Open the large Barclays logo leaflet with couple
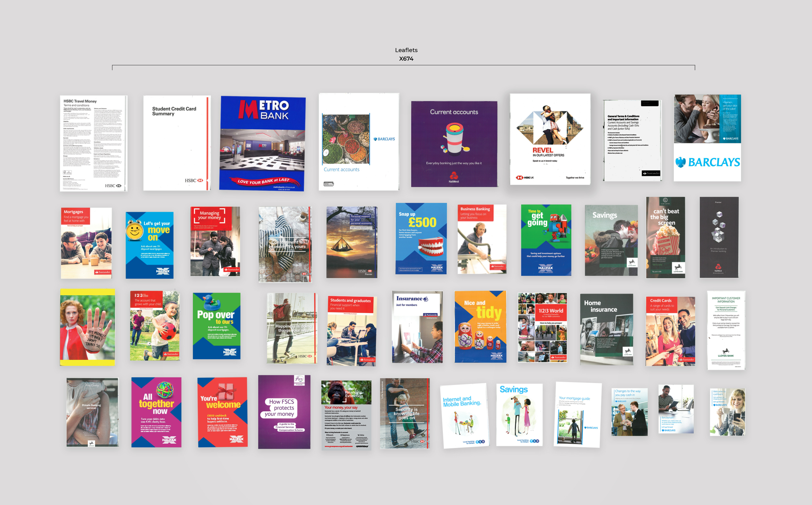This screenshot has height=505, width=812. [707, 138]
